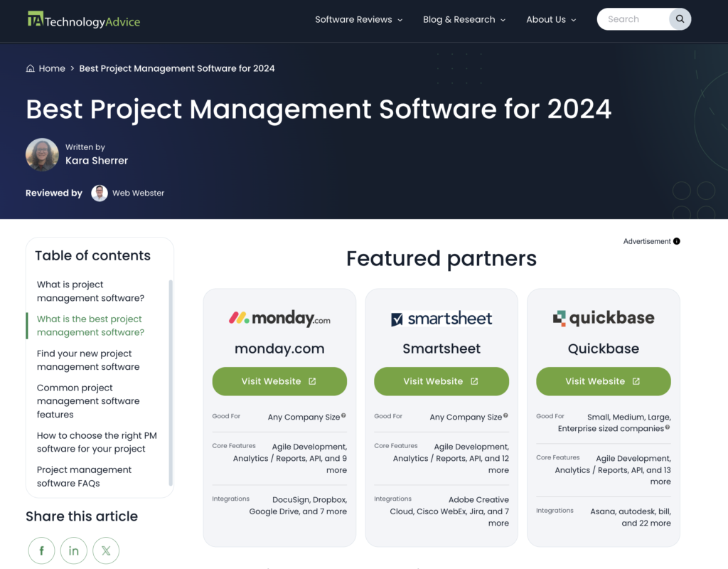The height and width of the screenshot is (569, 728).
Task: Click the TechnologyAdvice logo
Action: (x=84, y=20)
